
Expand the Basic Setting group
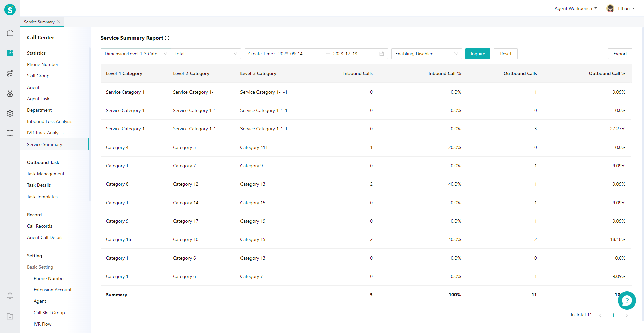tap(40, 267)
